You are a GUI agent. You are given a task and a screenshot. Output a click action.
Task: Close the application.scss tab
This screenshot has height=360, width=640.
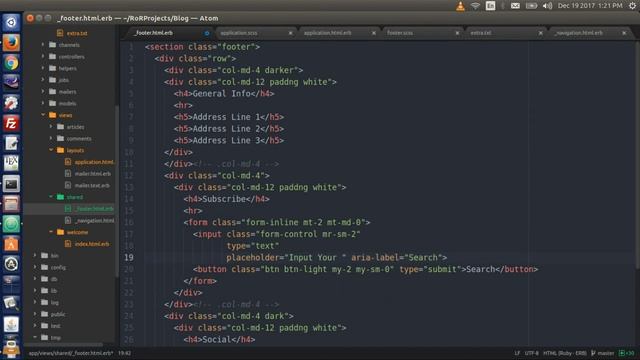tap(291, 33)
